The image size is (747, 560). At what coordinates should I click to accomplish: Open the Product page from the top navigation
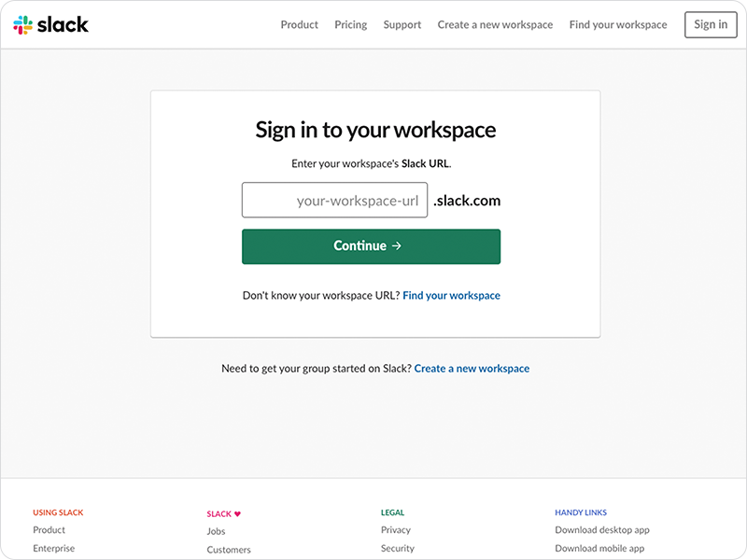click(299, 24)
